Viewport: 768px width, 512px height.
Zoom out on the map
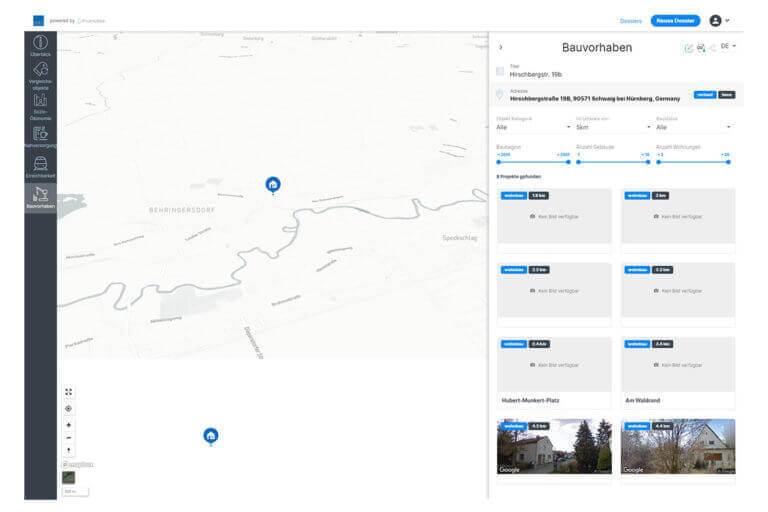pyautogui.click(x=68, y=438)
